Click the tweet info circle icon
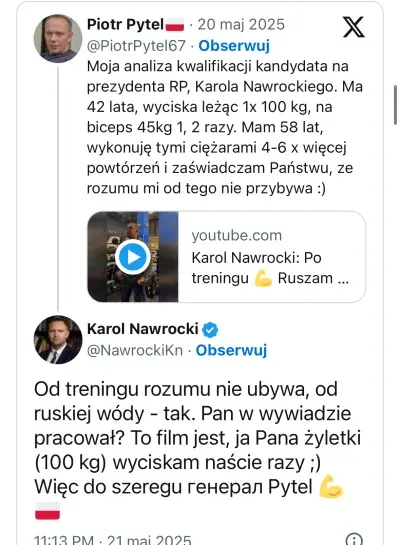The image size is (400, 545). (x=354, y=540)
